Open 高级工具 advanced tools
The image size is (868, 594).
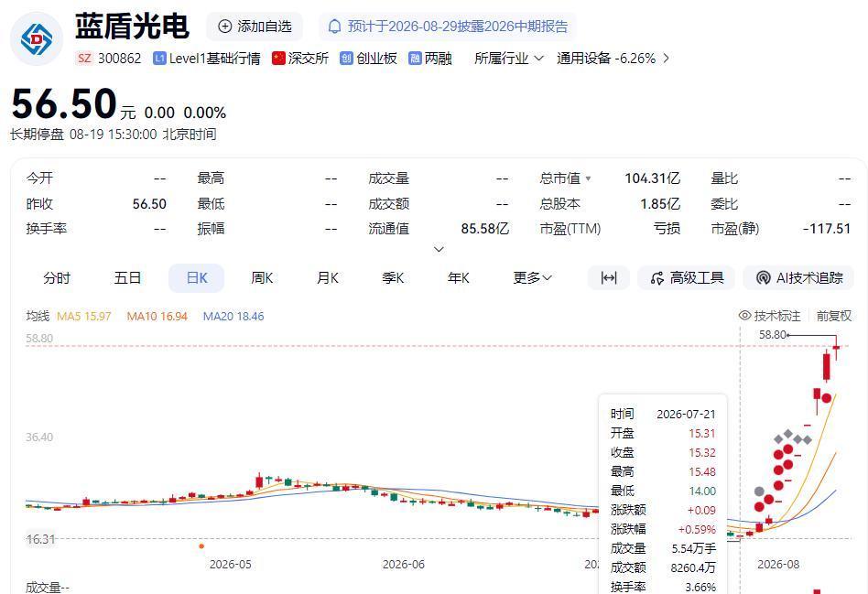[x=687, y=278]
